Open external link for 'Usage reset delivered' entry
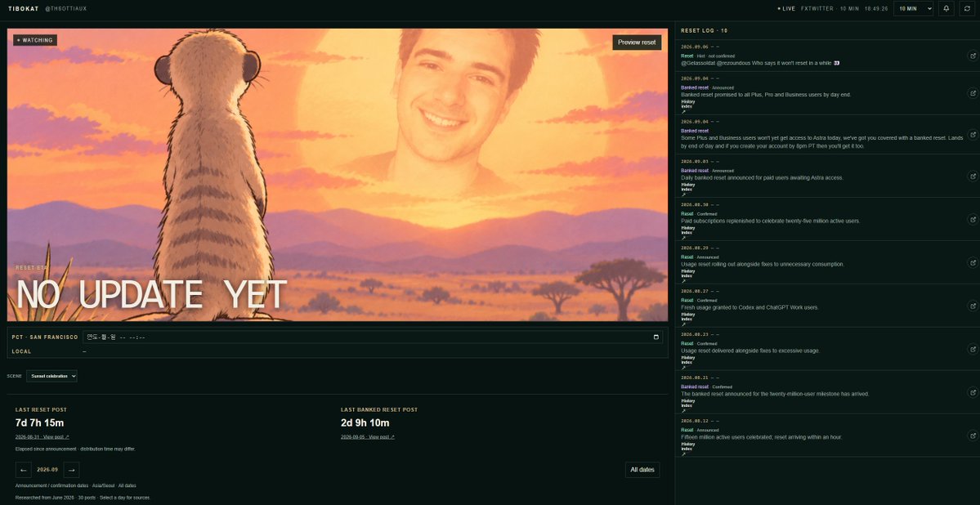This screenshot has height=505, width=980. click(x=973, y=349)
